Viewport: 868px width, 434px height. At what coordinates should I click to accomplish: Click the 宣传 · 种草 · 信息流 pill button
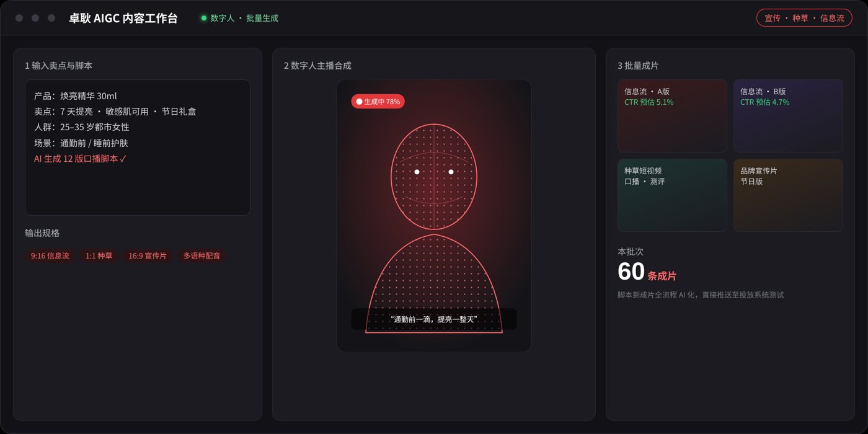tap(804, 18)
